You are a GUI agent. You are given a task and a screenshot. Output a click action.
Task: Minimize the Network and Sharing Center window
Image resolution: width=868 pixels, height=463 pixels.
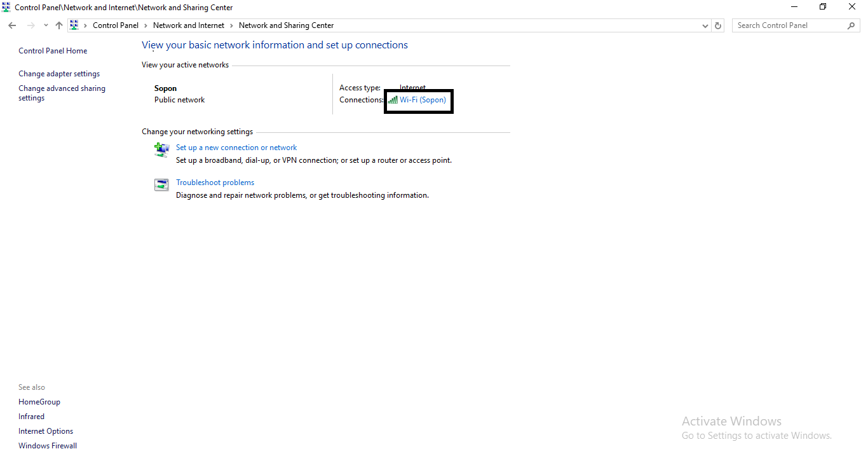(x=794, y=7)
